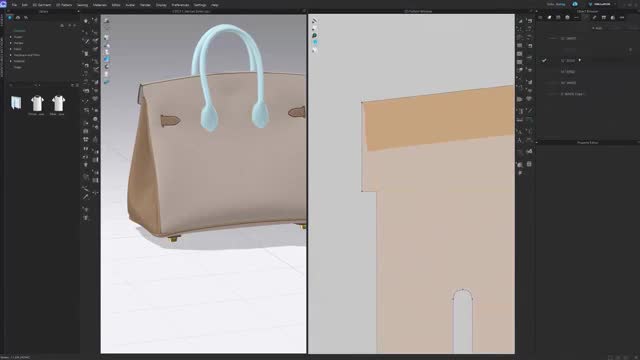Select the last T-shirt thumbnail in Library
Screen dimensions: 640x360
pos(58,103)
